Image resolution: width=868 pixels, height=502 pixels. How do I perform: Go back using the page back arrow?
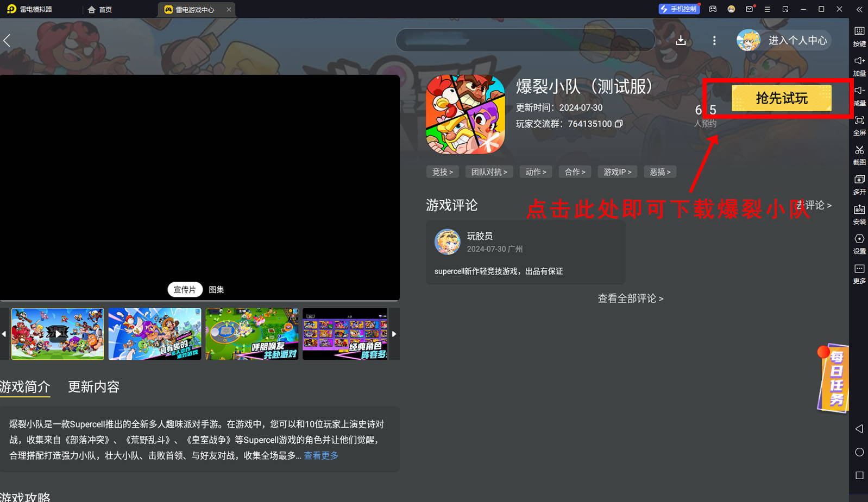tap(7, 41)
